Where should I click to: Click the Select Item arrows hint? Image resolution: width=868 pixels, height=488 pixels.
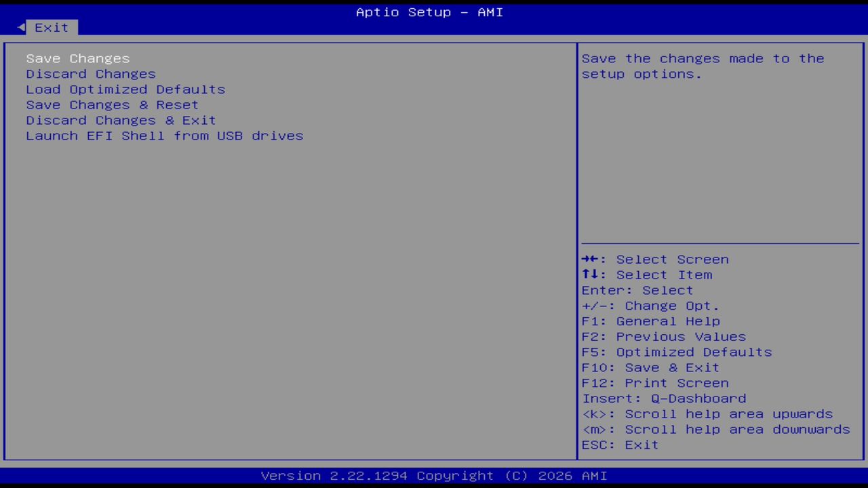(x=647, y=274)
